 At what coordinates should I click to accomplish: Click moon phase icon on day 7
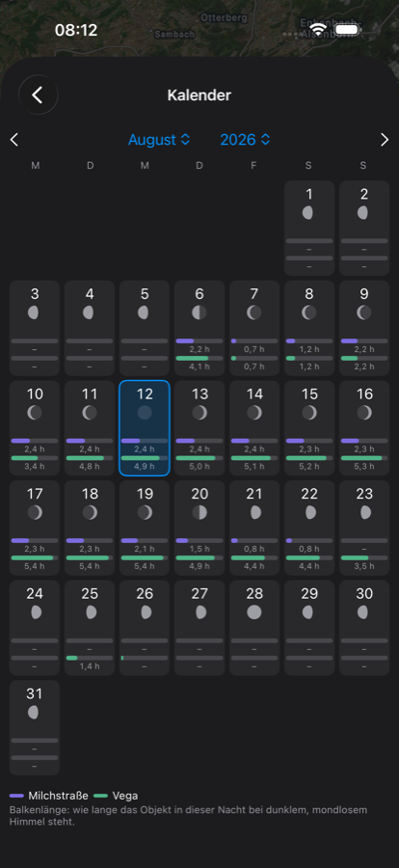tap(254, 312)
